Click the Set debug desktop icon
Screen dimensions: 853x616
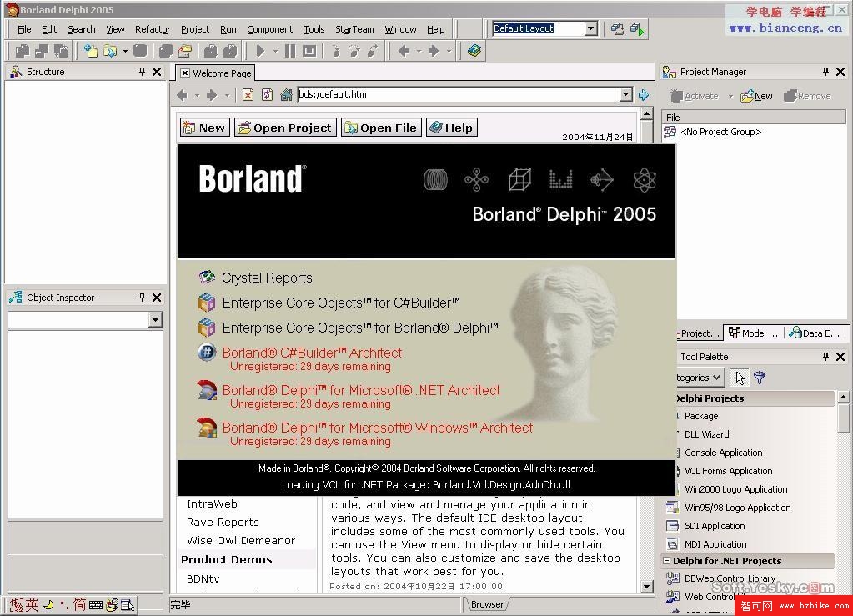(x=637, y=29)
